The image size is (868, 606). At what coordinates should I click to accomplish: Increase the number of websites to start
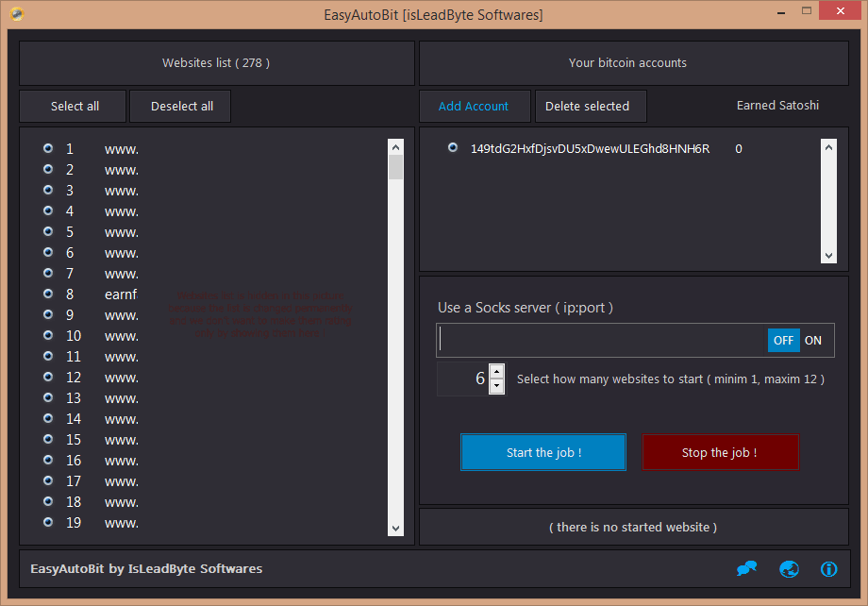[496, 372]
